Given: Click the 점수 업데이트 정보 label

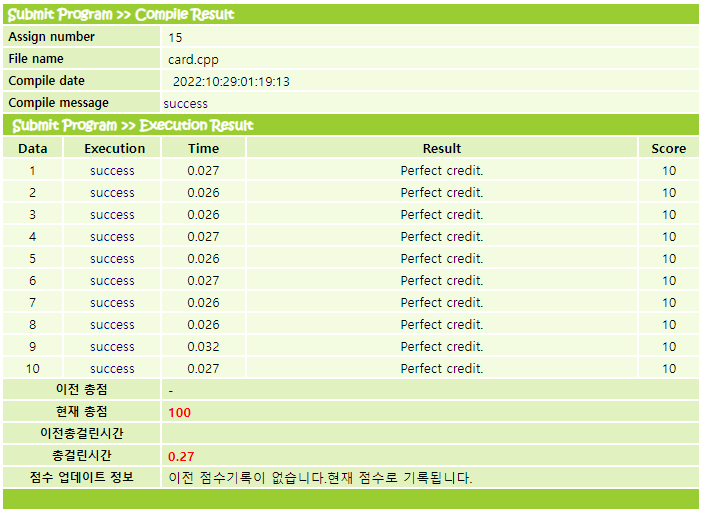Looking at the screenshot, I should click(x=82, y=477).
